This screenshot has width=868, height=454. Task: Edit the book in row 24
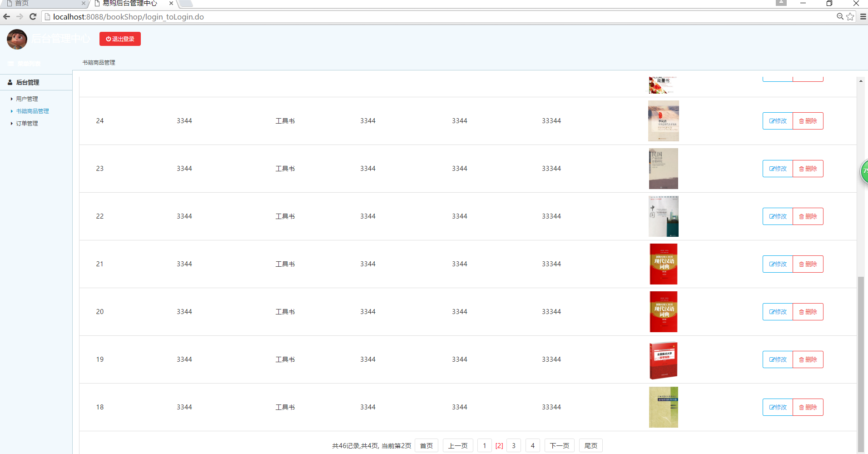(x=778, y=121)
